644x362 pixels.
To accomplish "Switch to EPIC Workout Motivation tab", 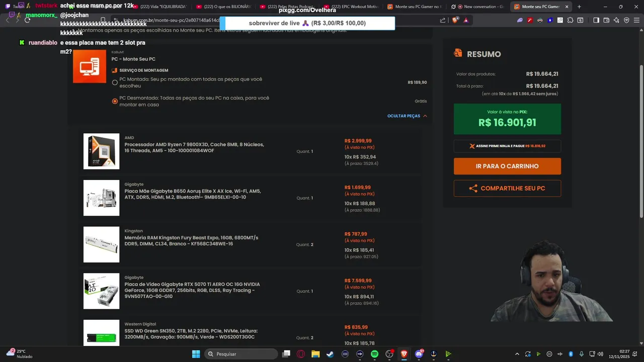I will click(351, 7).
